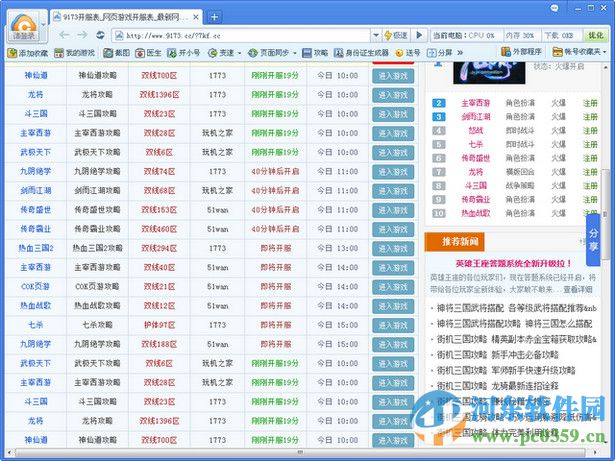Screen dimensions: 615x461
Task: Open the 英雄王座答题系统全新升级啦 headline
Action: tap(513, 264)
